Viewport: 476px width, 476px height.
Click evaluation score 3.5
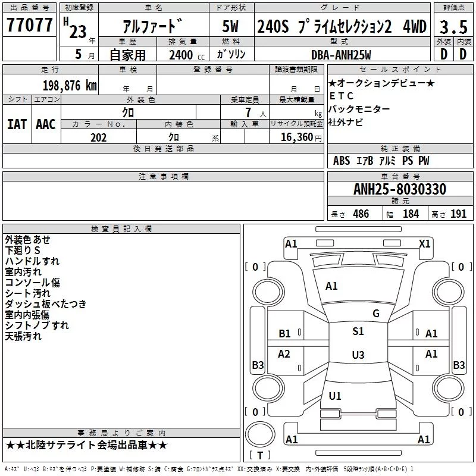(453, 27)
